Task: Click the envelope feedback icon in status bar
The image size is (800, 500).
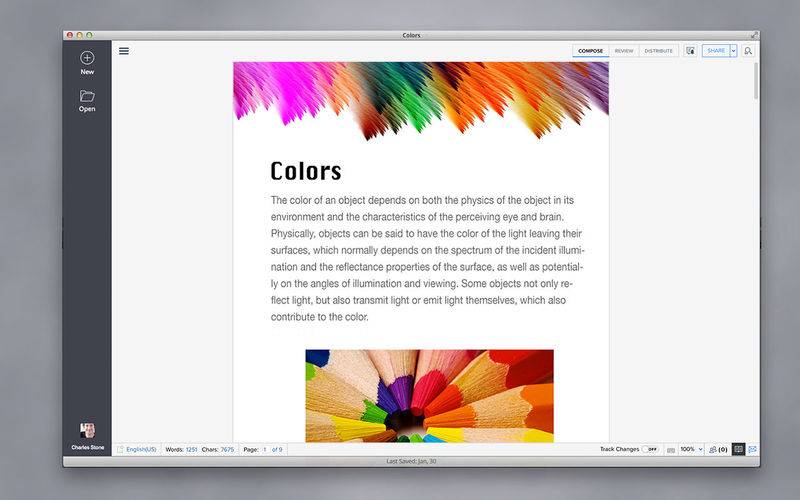Action: 752,449
